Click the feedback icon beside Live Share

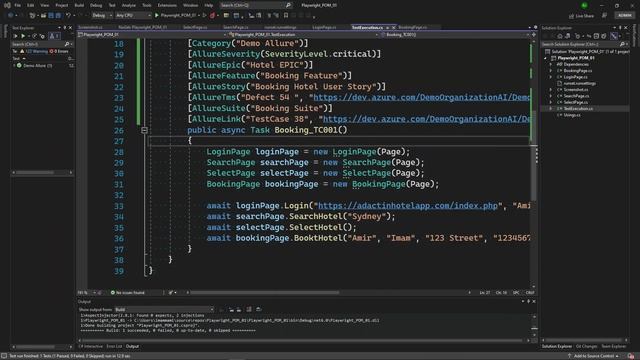point(604,16)
